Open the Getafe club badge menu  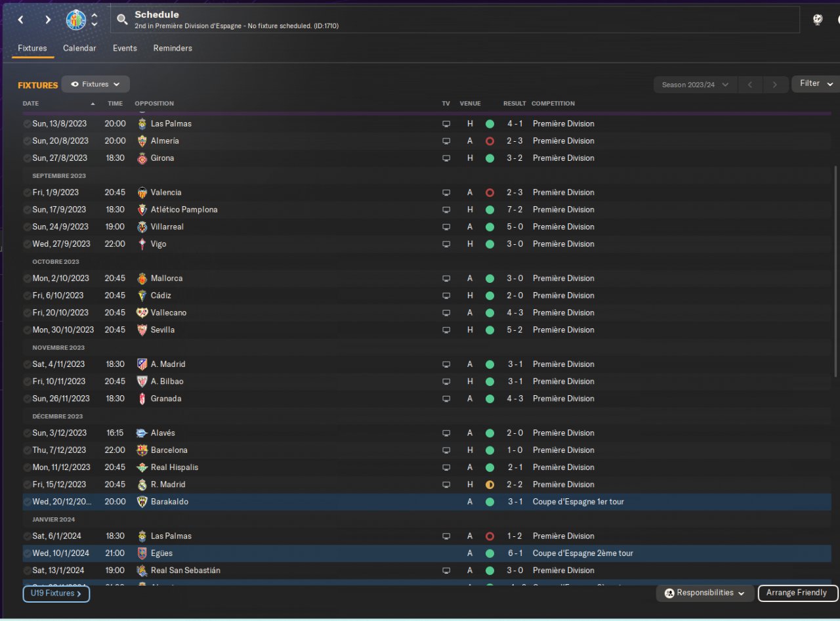[x=76, y=20]
